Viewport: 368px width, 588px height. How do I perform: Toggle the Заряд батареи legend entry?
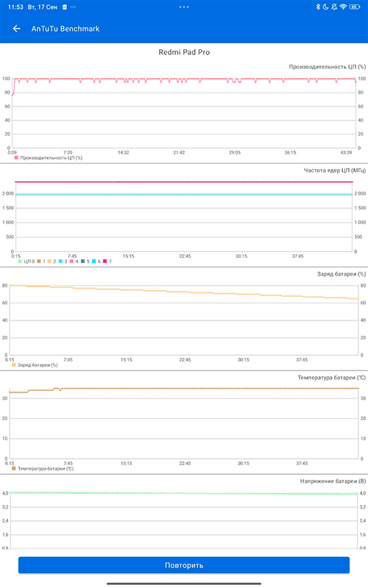(x=35, y=365)
